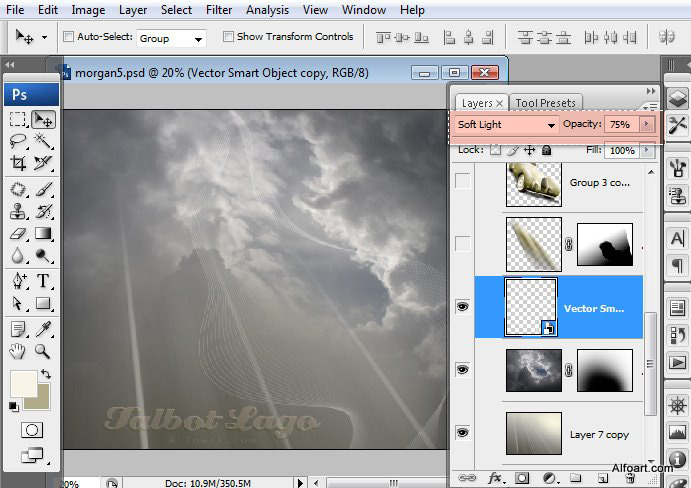The width and height of the screenshot is (691, 488).
Task: Open the Filter menu
Action: [218, 10]
